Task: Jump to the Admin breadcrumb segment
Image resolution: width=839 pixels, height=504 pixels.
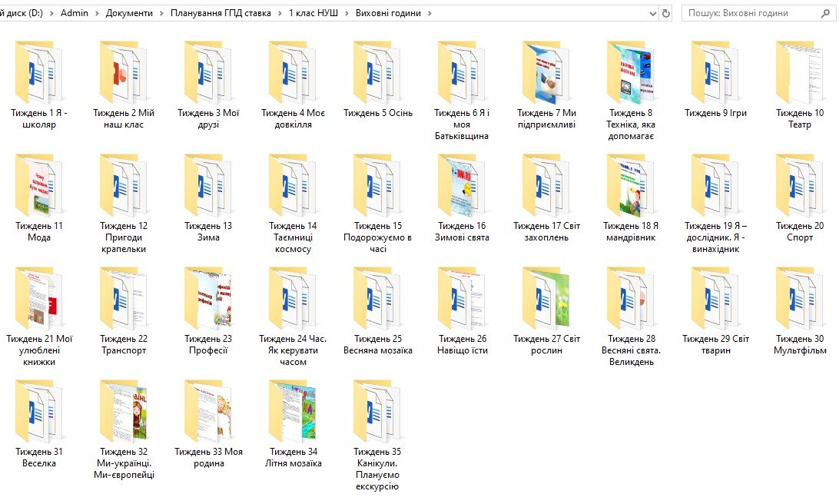Action: pos(75,13)
